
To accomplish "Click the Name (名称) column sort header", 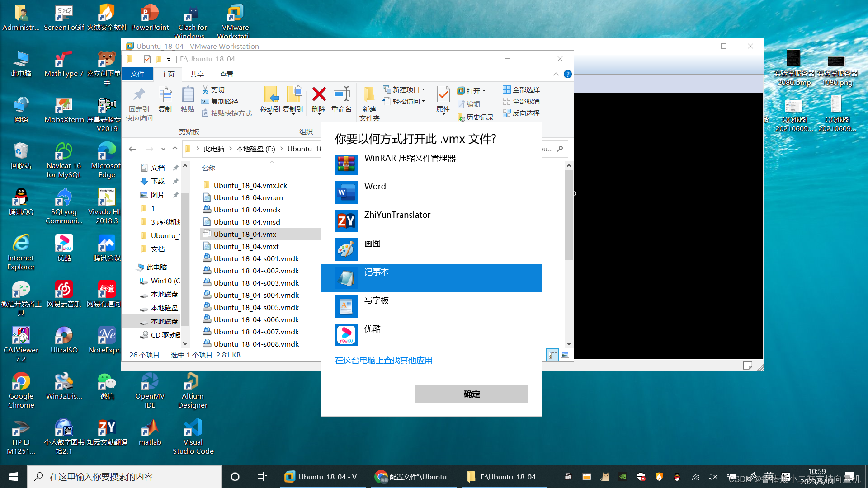I will coord(208,168).
